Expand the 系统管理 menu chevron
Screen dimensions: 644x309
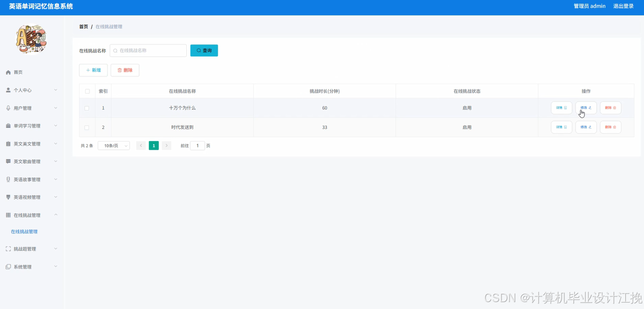click(56, 266)
